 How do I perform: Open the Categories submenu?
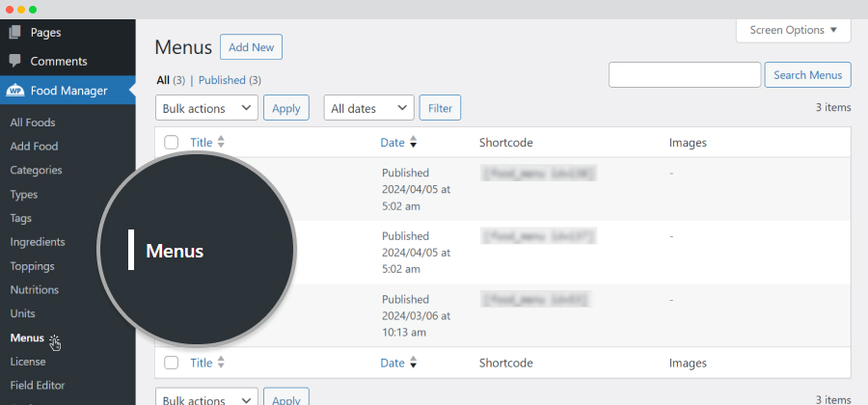point(36,170)
